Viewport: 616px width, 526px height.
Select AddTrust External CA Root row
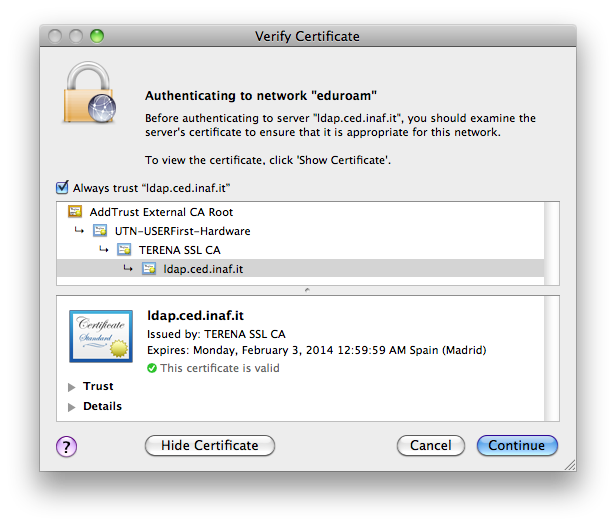click(x=300, y=212)
